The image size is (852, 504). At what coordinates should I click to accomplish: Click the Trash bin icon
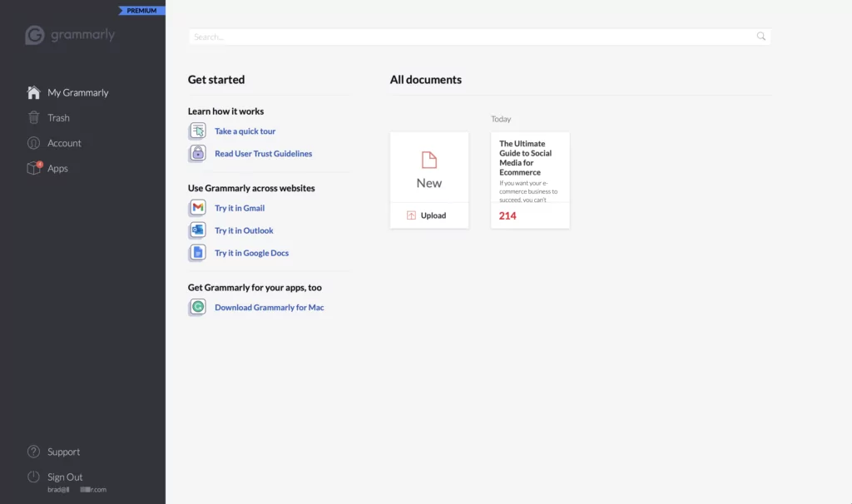click(x=33, y=117)
